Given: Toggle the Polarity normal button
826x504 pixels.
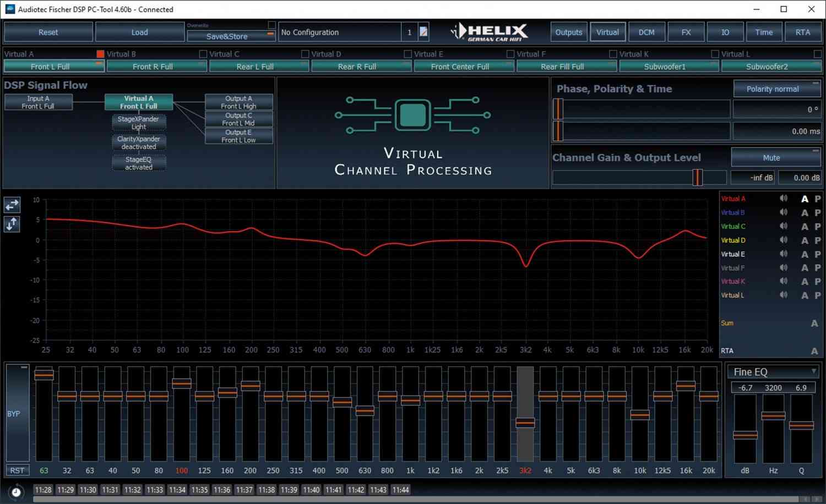Looking at the screenshot, I should point(777,89).
